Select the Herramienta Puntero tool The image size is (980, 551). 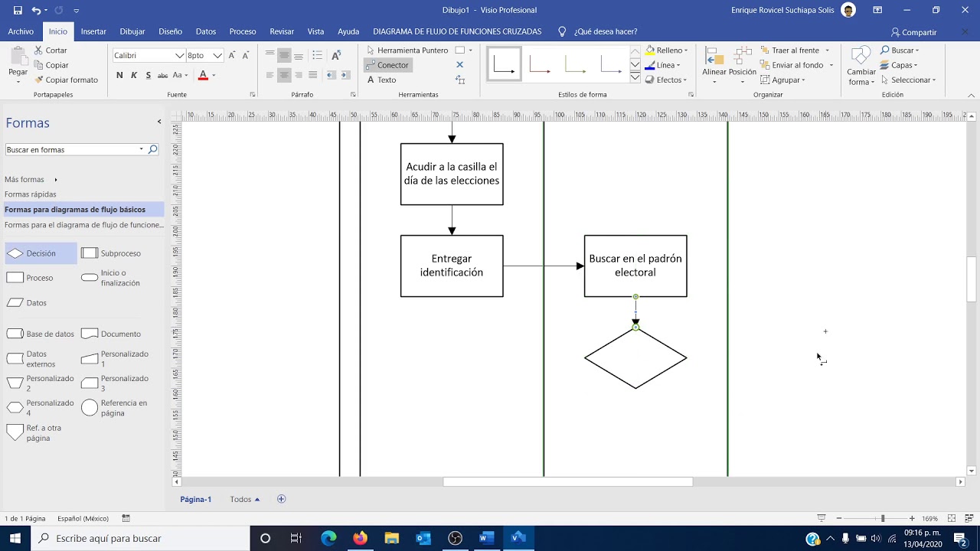pyautogui.click(x=407, y=51)
